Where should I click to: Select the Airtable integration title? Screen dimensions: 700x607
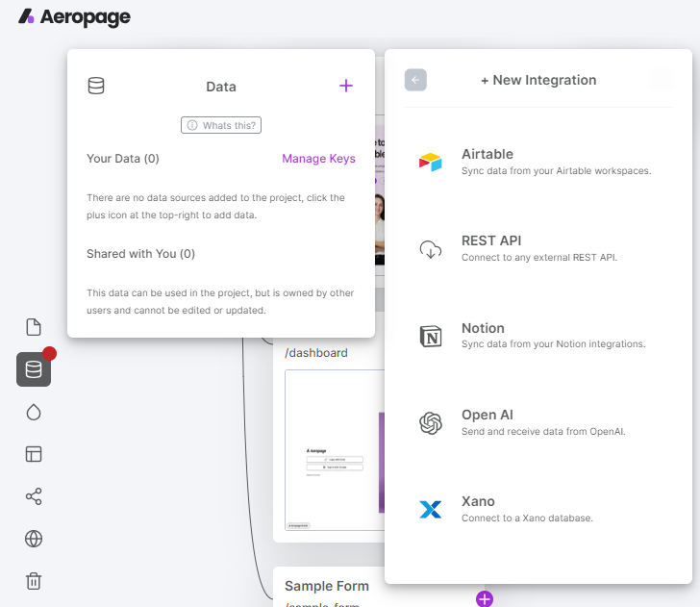click(487, 154)
